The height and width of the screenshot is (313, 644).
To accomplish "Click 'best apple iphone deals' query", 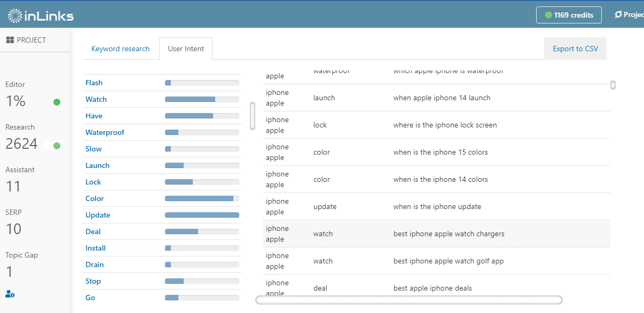I will point(433,288).
